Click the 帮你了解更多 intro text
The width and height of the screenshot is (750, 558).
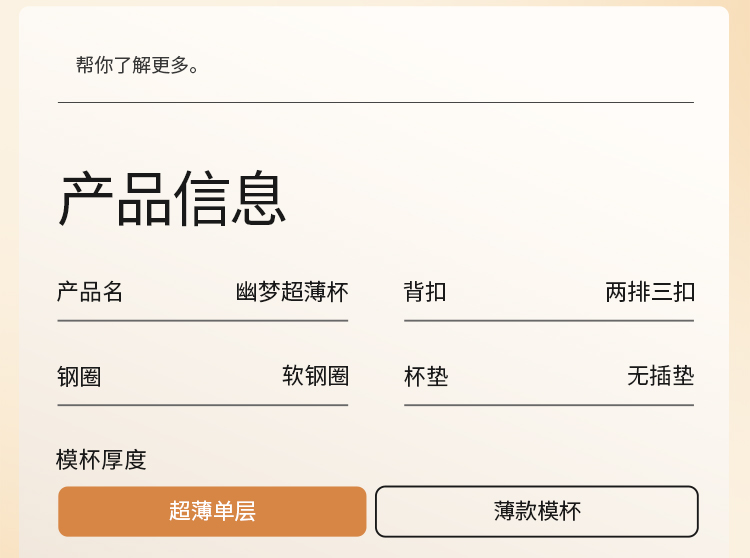(138, 66)
